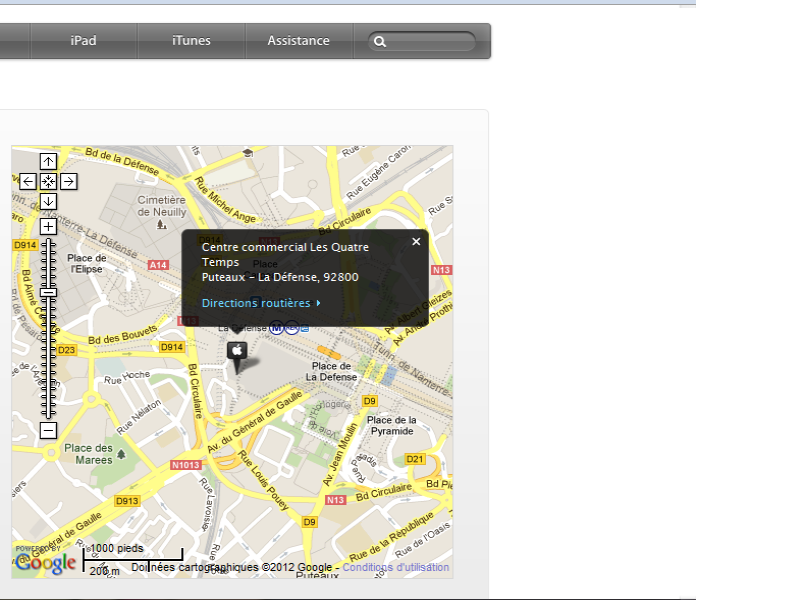Pan the map up with arrow
The width and height of the screenshot is (800, 600).
[48, 162]
